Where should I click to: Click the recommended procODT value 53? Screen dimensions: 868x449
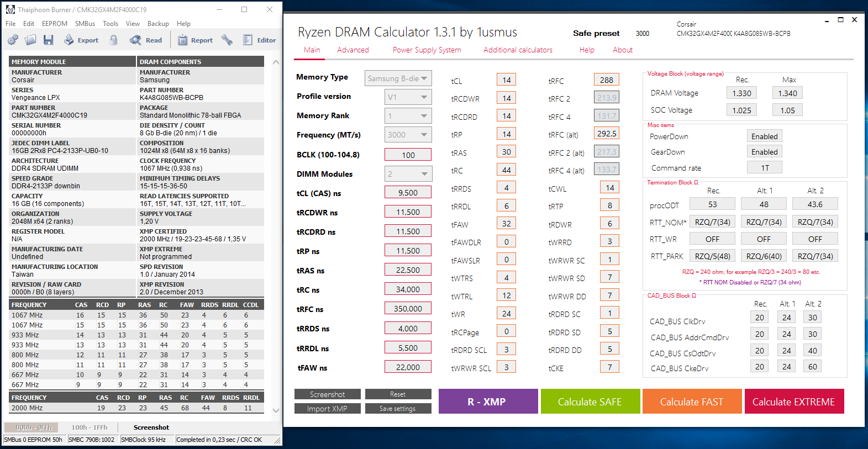[x=713, y=204]
